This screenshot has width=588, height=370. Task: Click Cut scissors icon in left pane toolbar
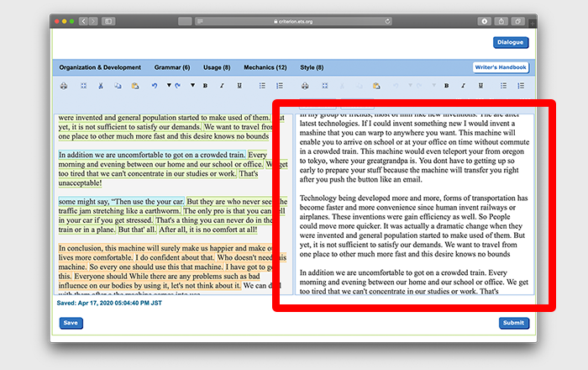101,86
